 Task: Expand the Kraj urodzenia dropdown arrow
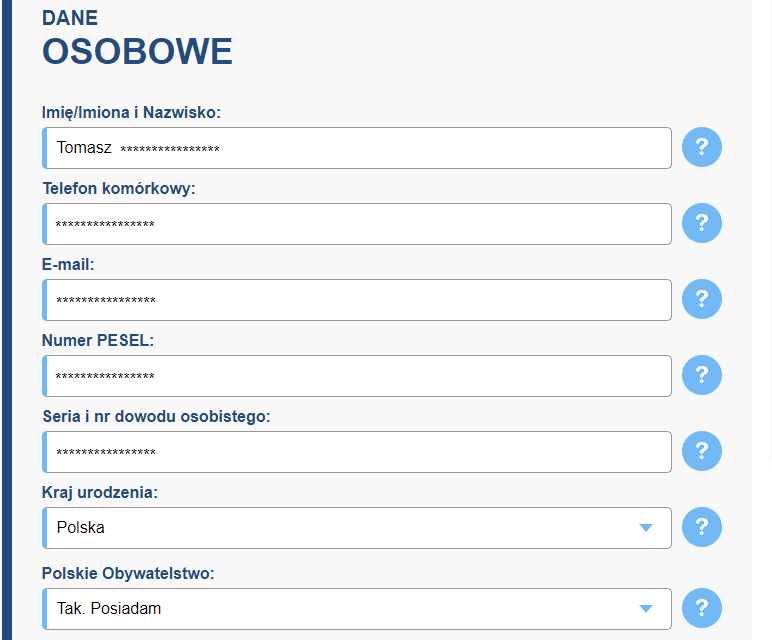point(645,528)
